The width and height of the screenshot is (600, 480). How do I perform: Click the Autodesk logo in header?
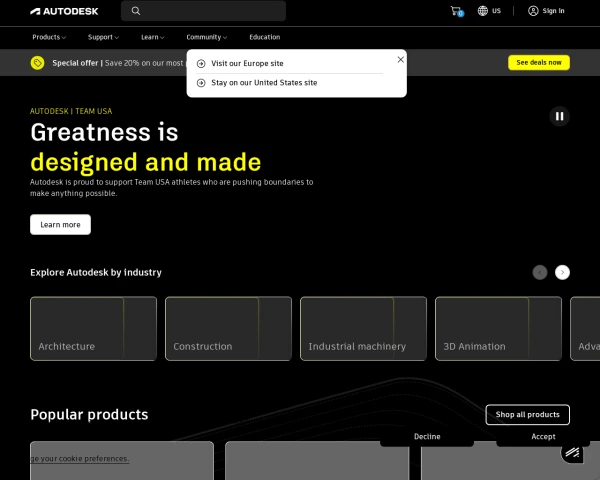63,11
